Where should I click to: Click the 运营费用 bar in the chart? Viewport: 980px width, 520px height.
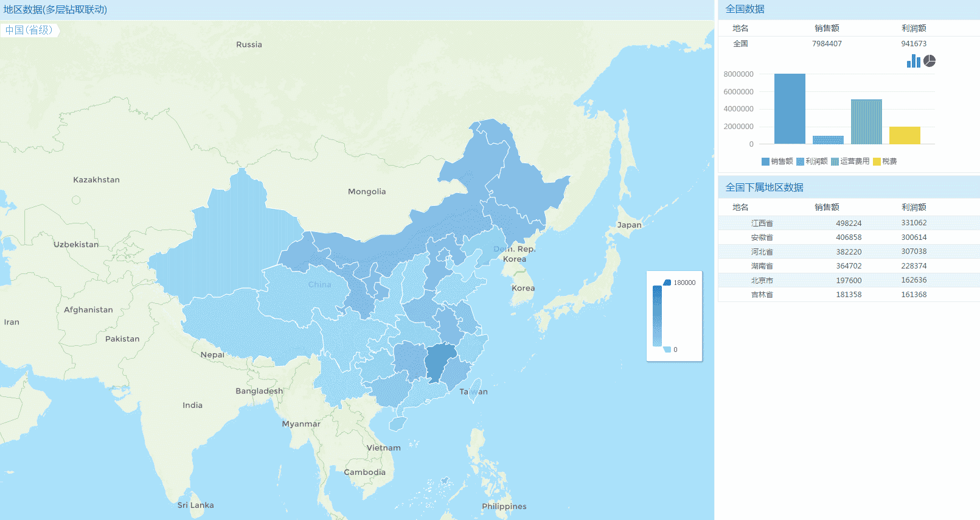tap(866, 122)
